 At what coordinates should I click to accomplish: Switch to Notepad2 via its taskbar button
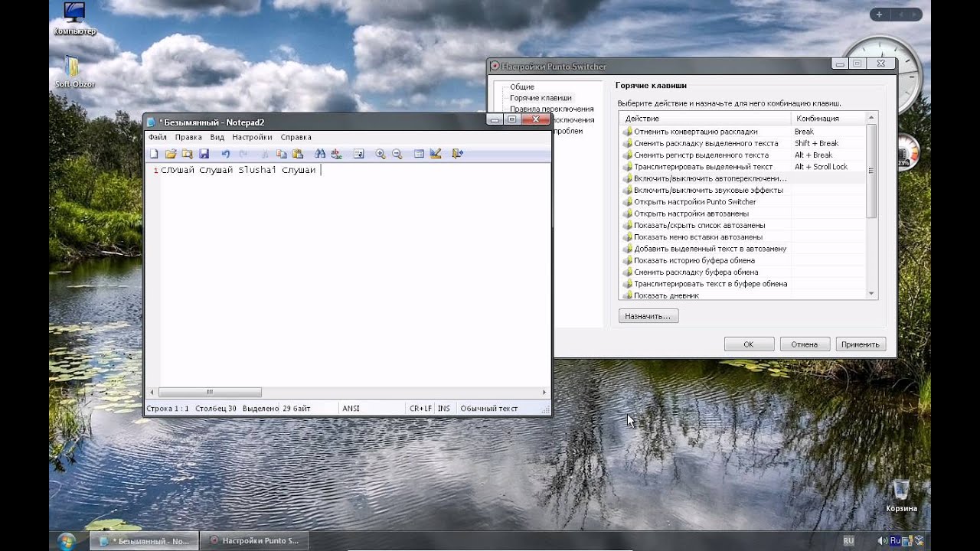(144, 541)
